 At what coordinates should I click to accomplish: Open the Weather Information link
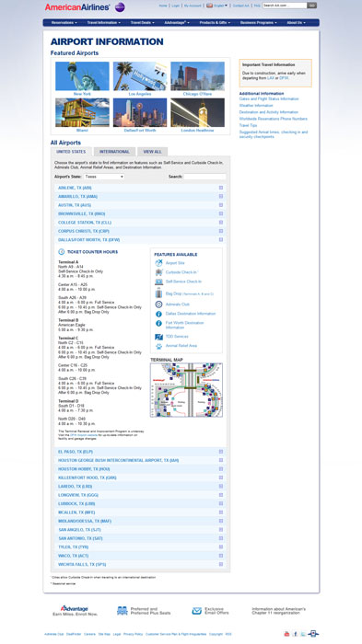point(256,106)
